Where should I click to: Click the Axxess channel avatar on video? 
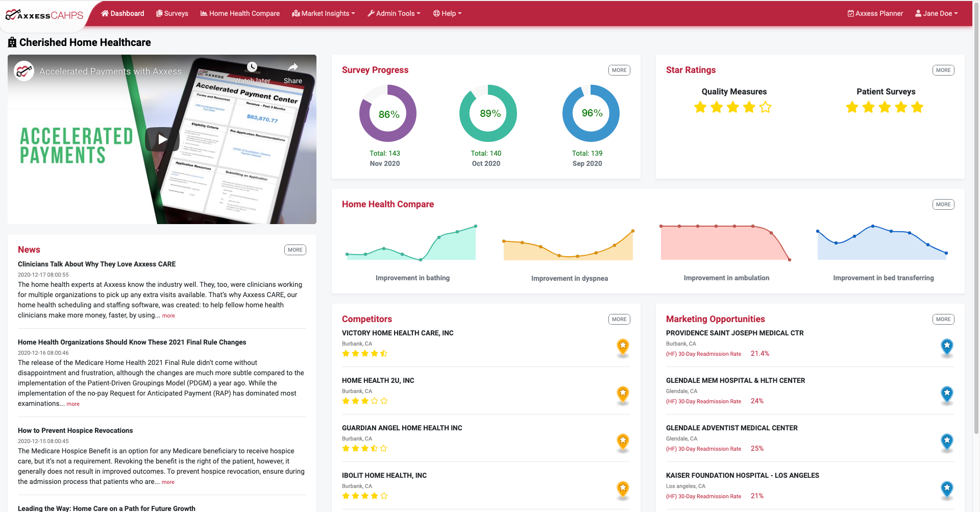(24, 71)
